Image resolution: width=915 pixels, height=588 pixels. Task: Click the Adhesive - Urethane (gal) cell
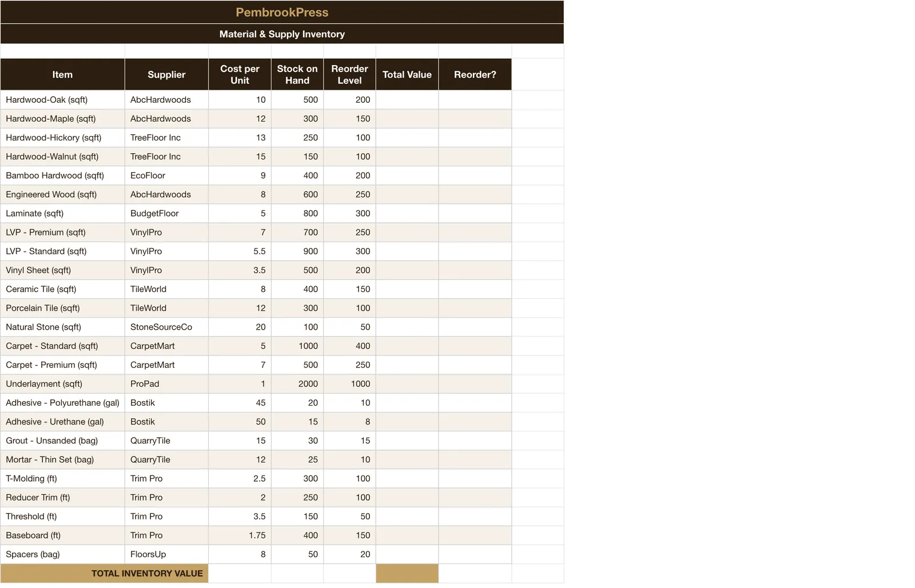coord(63,421)
